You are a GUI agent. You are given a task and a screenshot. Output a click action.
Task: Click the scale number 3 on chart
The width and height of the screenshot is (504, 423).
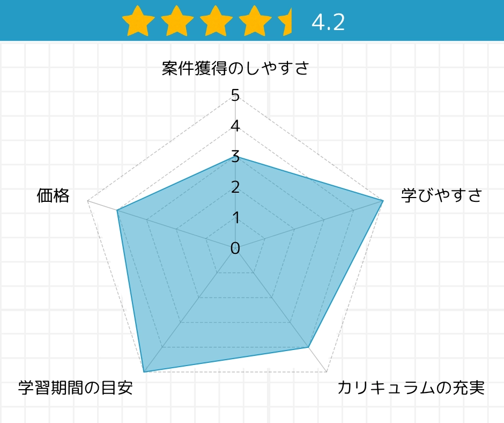point(235,156)
